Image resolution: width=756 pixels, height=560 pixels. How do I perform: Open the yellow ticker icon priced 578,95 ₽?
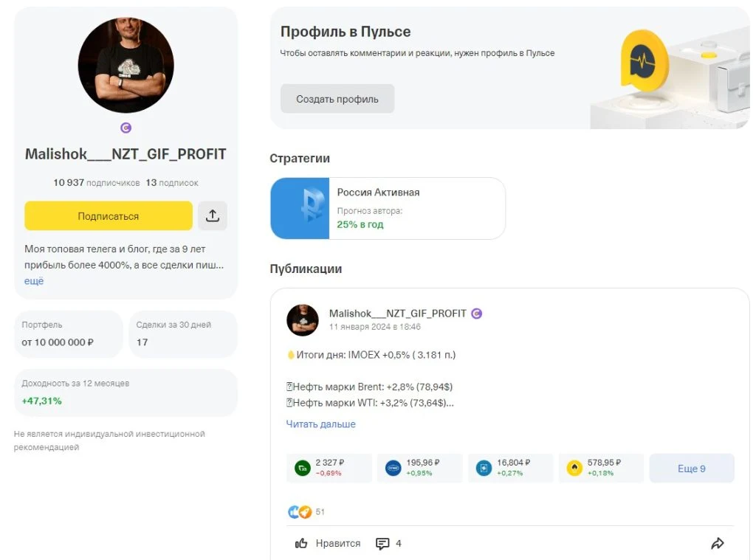point(574,468)
